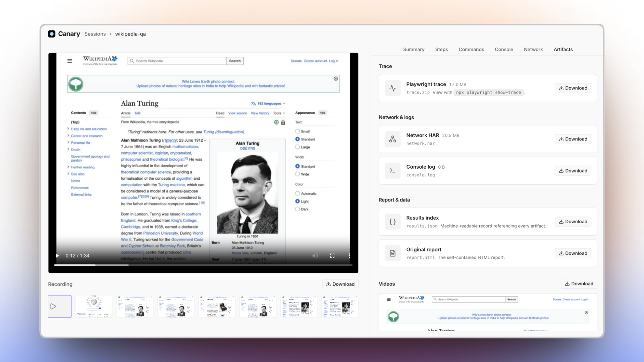Viewport: 644px width, 362px height.
Task: Switch to the Network tab
Action: [x=533, y=49]
